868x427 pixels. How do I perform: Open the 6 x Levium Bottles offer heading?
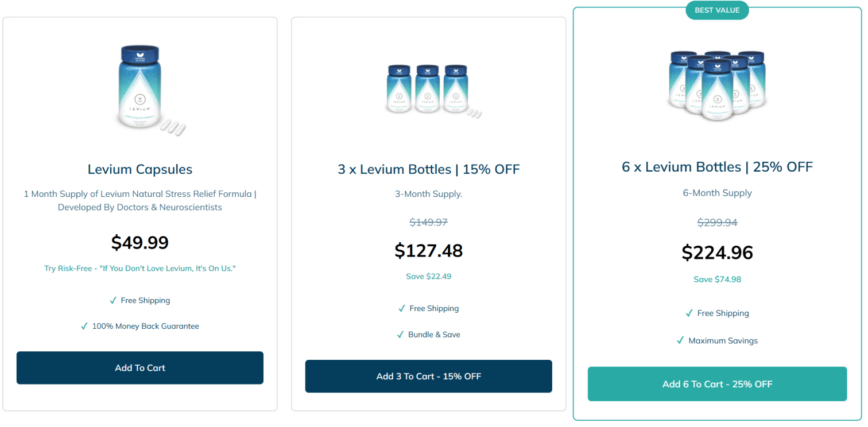coord(717,166)
